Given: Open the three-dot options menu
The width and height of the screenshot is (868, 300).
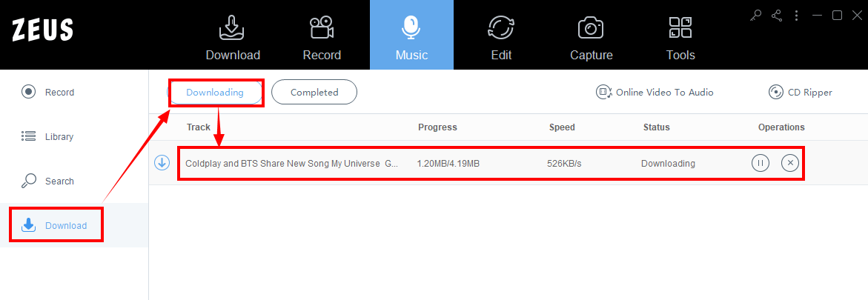Looking at the screenshot, I should pyautogui.click(x=797, y=16).
